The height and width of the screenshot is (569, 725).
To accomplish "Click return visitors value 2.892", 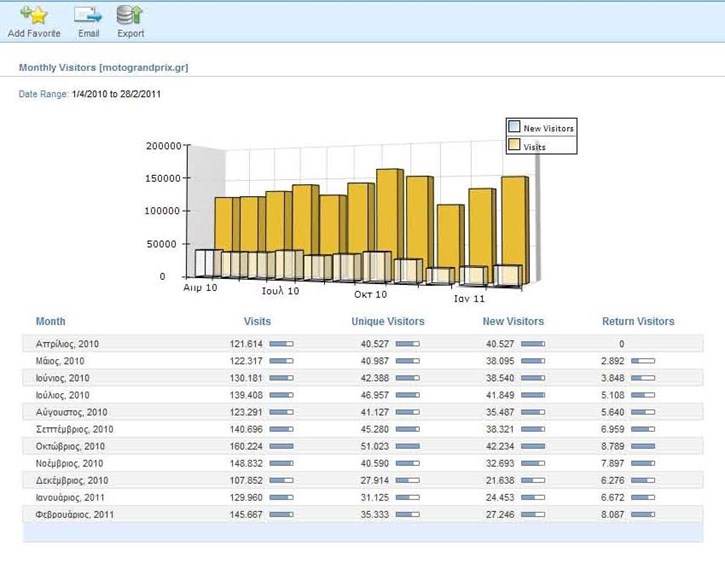I will pyautogui.click(x=613, y=361).
